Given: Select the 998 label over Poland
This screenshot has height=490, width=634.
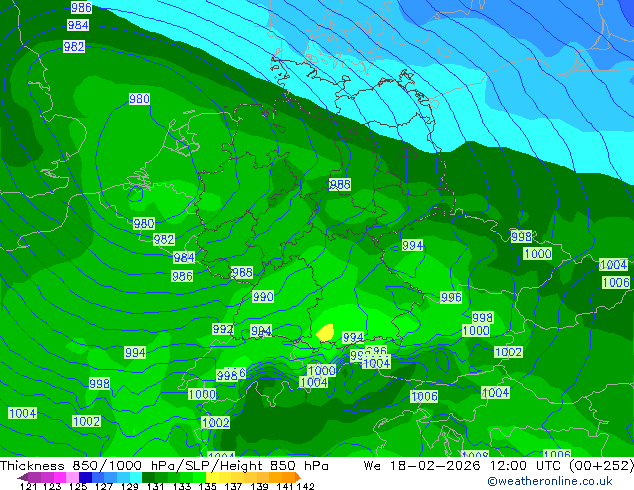Looking at the screenshot, I should [x=522, y=236].
